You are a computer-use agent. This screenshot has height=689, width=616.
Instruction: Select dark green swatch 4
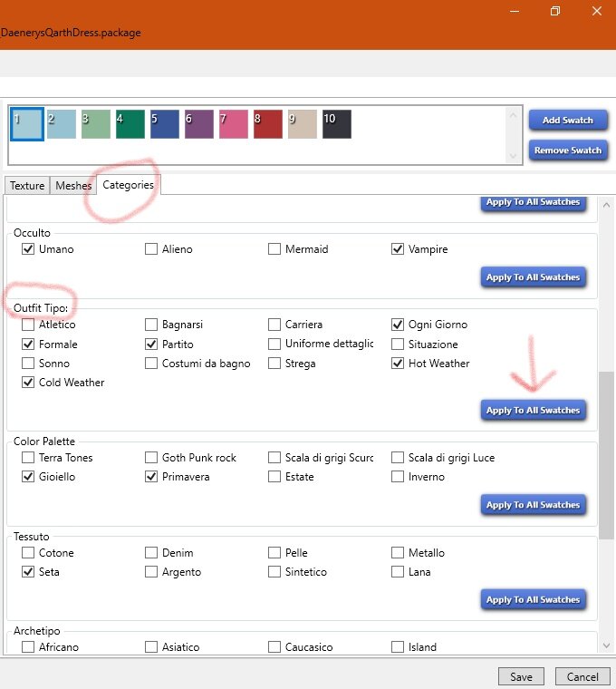click(x=130, y=124)
